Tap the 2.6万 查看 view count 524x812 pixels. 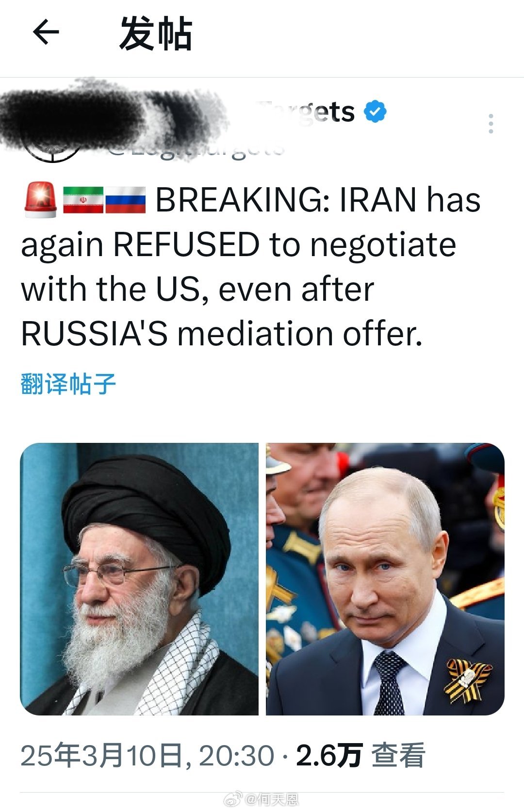point(360,755)
